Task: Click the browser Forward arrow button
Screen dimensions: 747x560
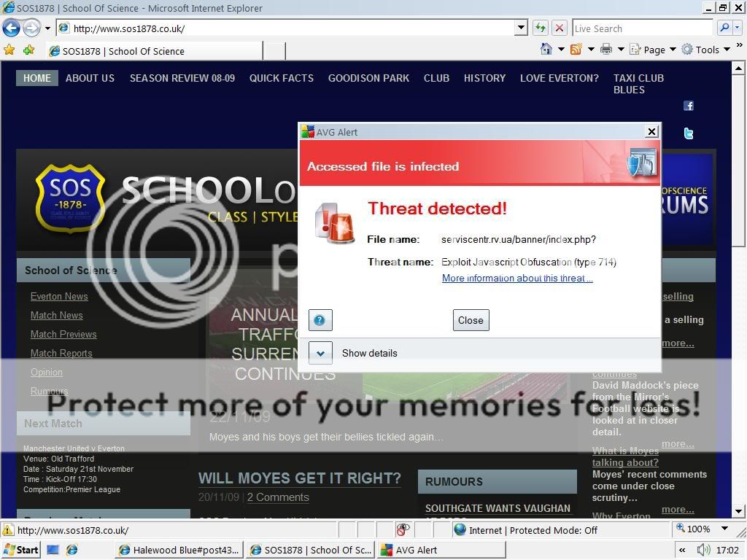Action: coord(31,28)
